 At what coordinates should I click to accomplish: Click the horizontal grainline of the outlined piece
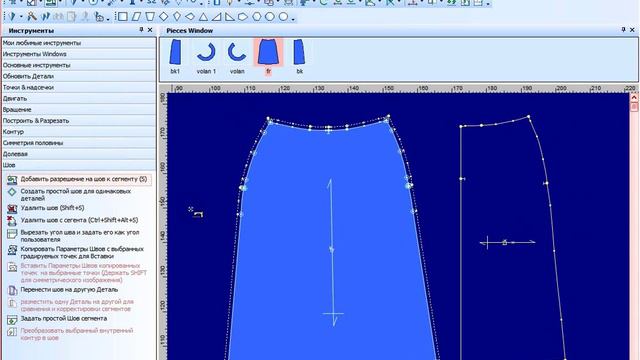coord(507,242)
